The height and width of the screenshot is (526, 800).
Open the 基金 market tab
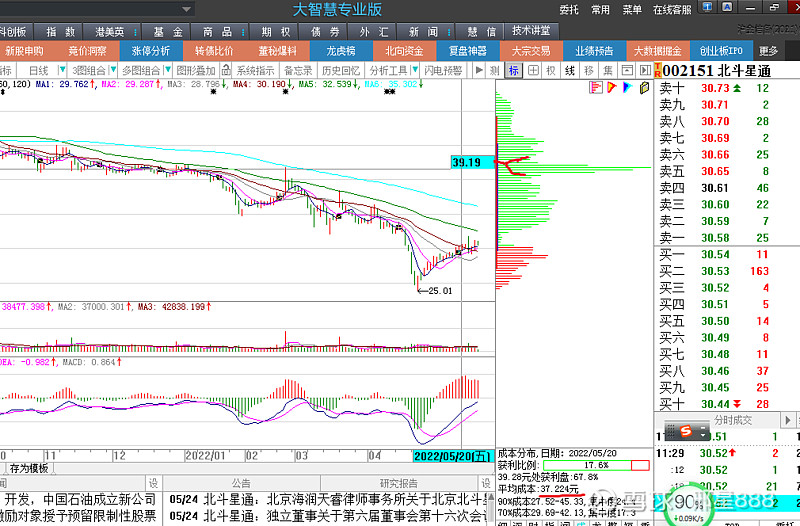tap(168, 32)
